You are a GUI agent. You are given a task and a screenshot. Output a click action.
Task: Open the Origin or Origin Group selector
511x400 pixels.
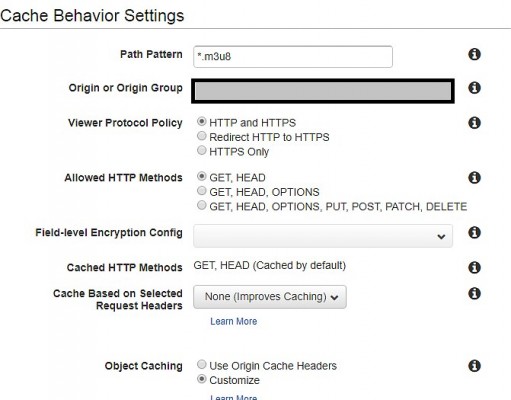[x=323, y=91]
